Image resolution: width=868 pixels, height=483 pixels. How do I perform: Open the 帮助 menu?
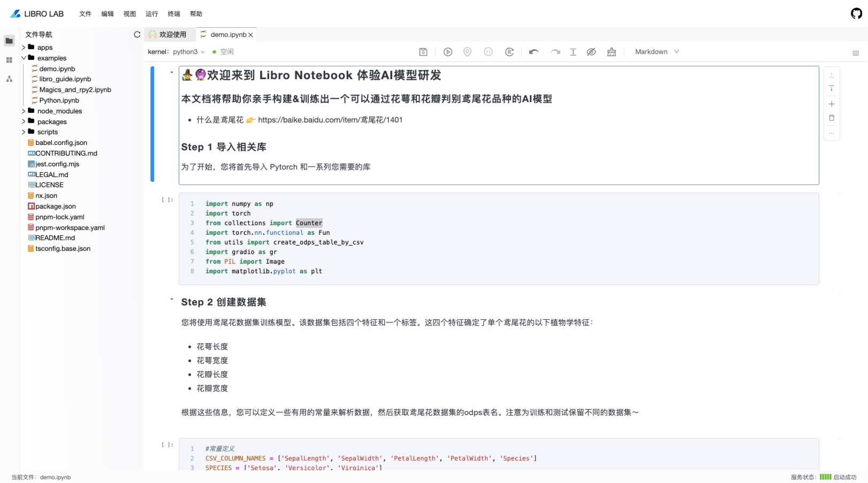tap(196, 14)
